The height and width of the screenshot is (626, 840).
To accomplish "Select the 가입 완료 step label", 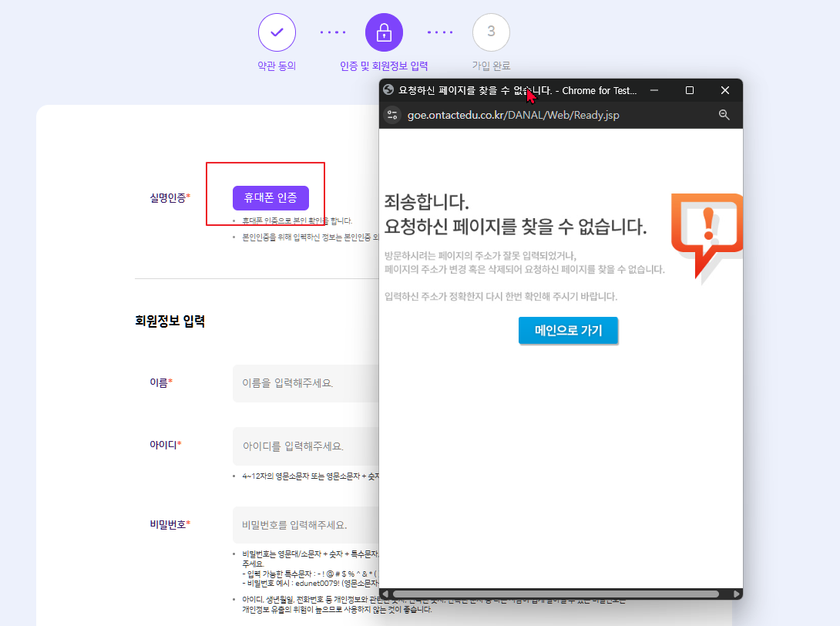I will click(491, 66).
